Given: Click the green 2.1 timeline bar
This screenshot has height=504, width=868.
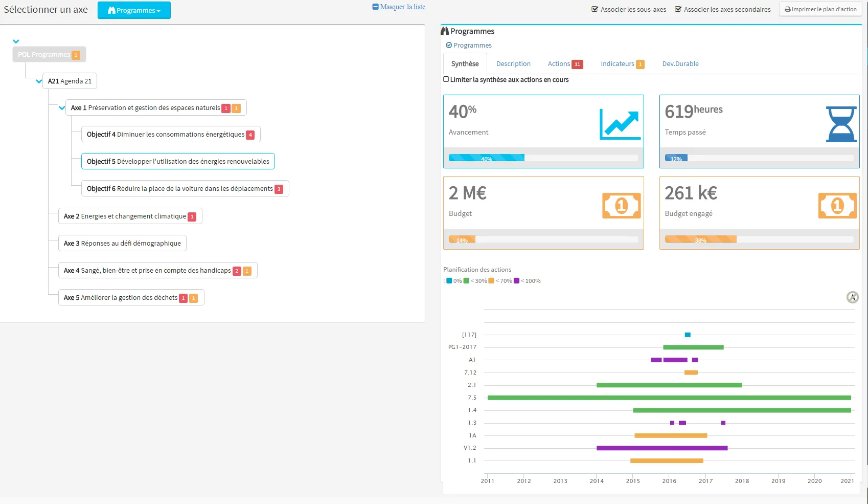Looking at the screenshot, I should point(669,385).
